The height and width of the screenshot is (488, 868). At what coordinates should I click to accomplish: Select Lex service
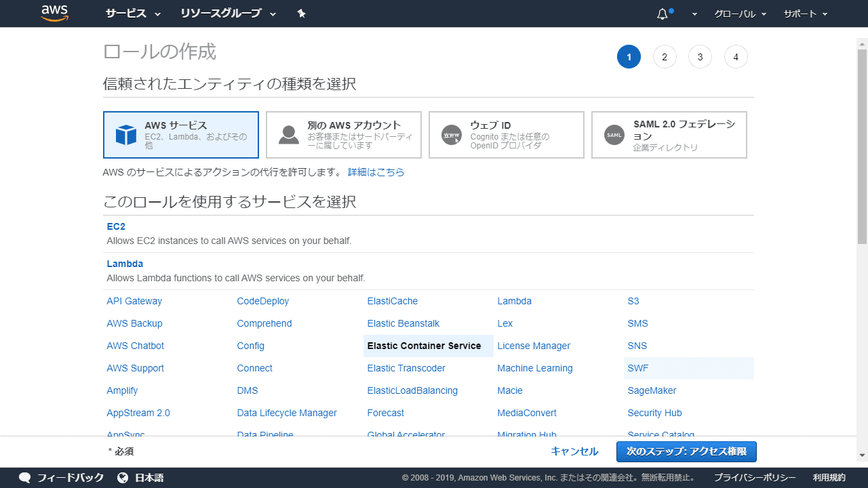tap(505, 323)
